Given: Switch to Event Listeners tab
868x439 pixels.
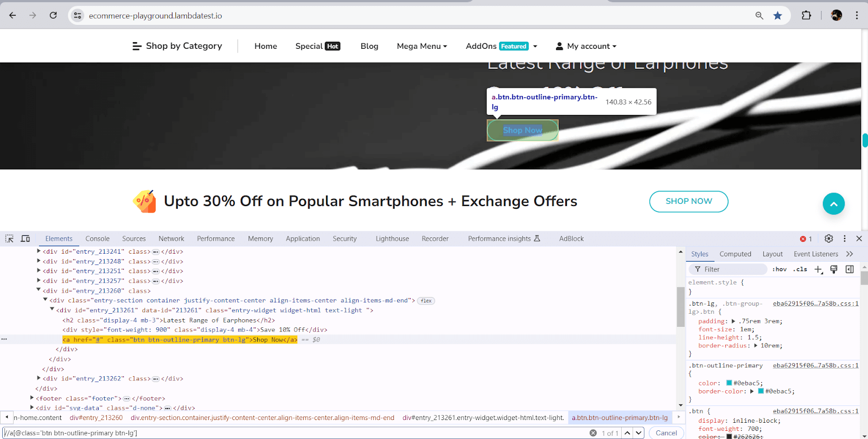Looking at the screenshot, I should coord(816,254).
